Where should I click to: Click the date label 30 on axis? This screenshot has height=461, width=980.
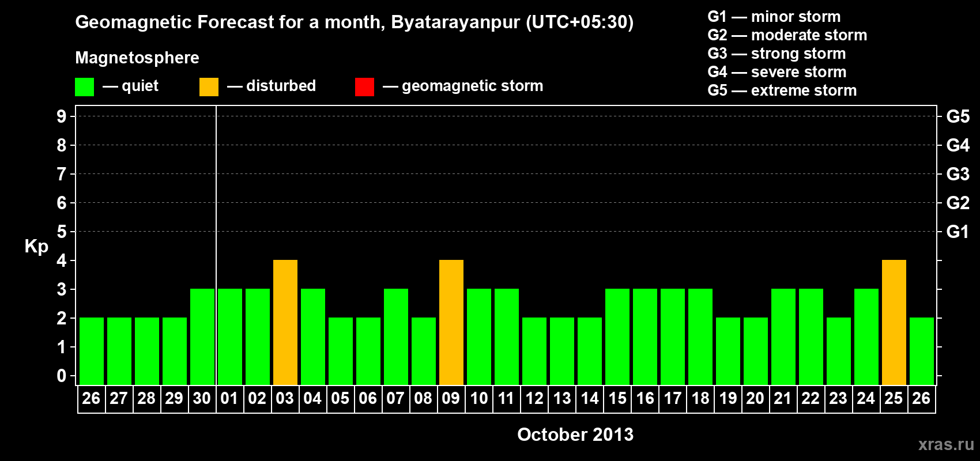202,399
